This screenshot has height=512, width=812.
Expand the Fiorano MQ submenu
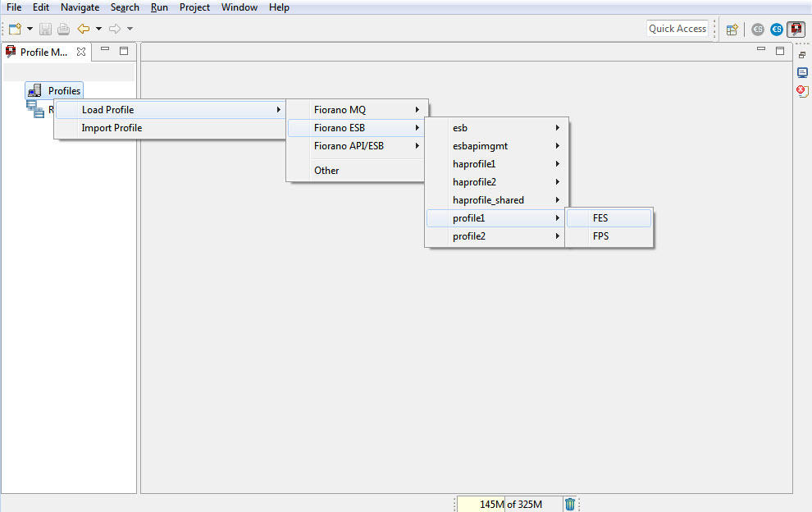click(x=356, y=110)
